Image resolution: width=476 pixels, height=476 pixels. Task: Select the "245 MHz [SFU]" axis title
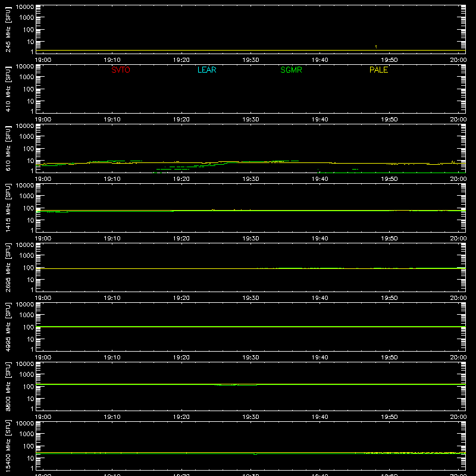[8, 29]
